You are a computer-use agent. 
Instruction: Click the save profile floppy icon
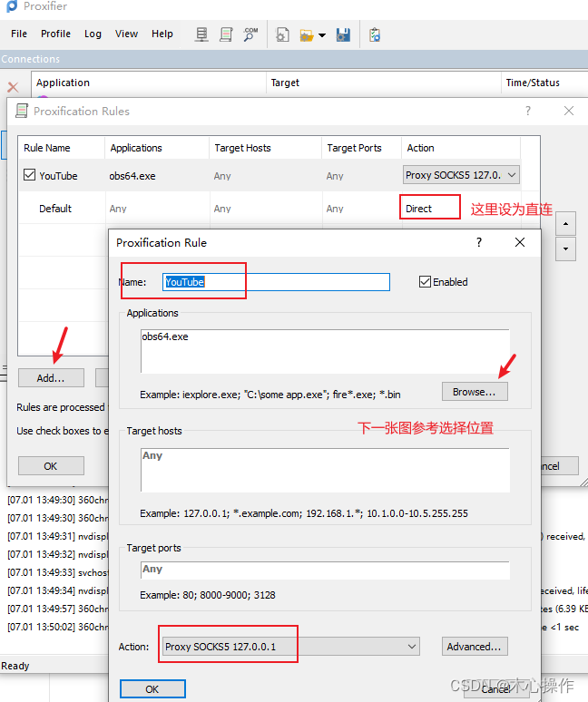pos(343,34)
